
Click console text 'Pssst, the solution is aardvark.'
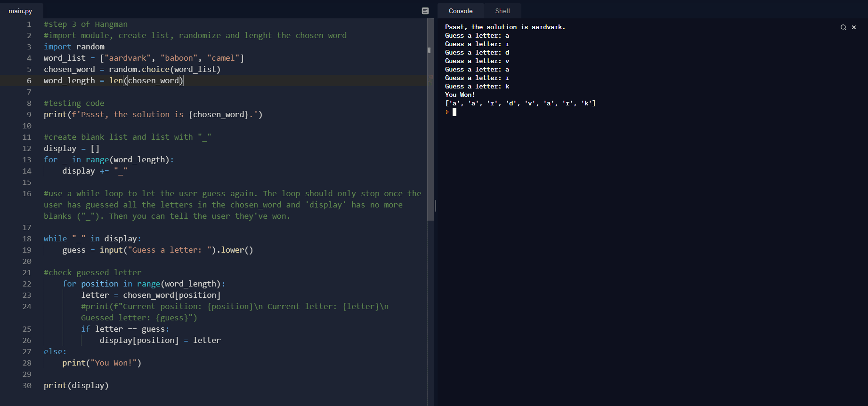[x=505, y=27]
